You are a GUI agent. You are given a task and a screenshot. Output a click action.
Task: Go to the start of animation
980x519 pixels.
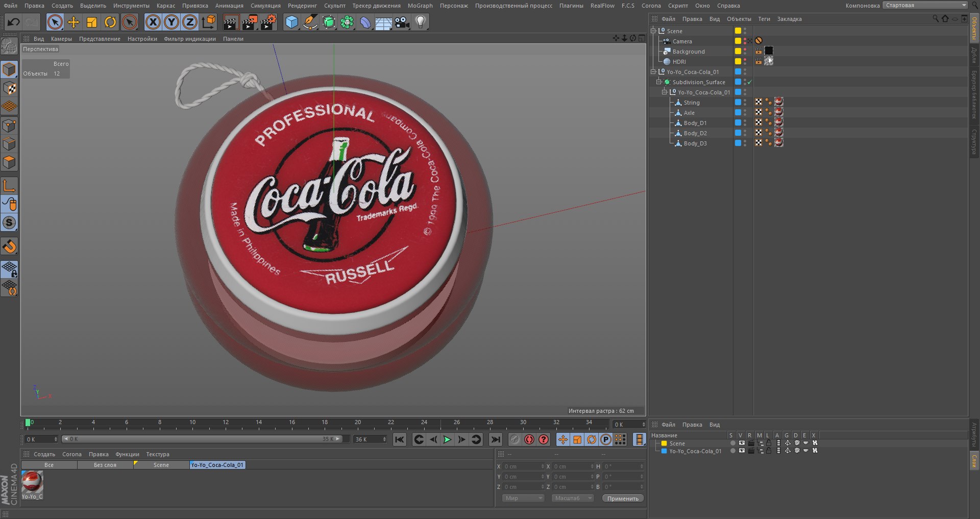point(400,439)
